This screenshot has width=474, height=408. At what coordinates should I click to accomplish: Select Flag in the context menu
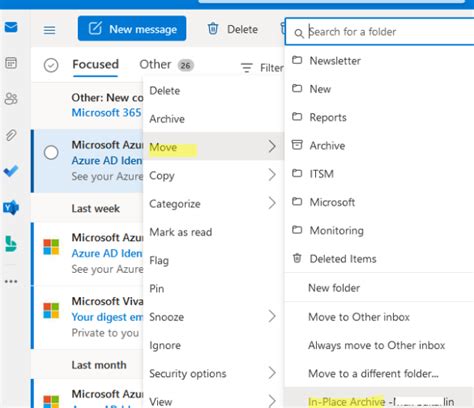point(213,260)
